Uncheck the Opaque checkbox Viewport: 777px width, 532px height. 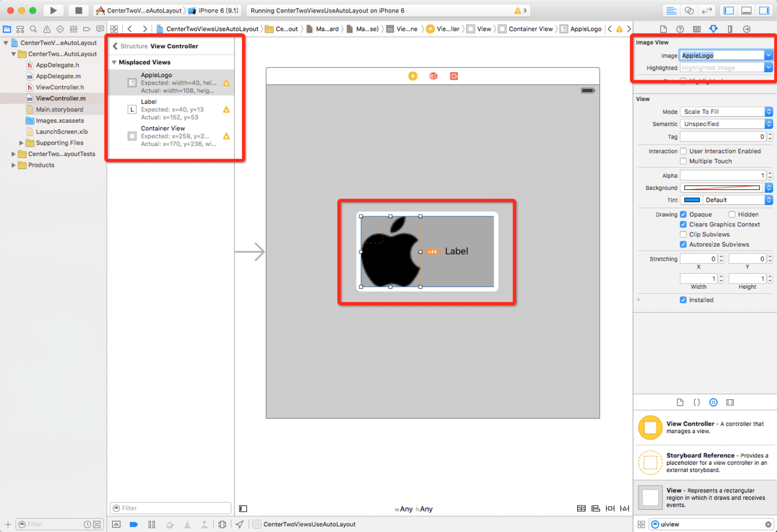click(684, 214)
